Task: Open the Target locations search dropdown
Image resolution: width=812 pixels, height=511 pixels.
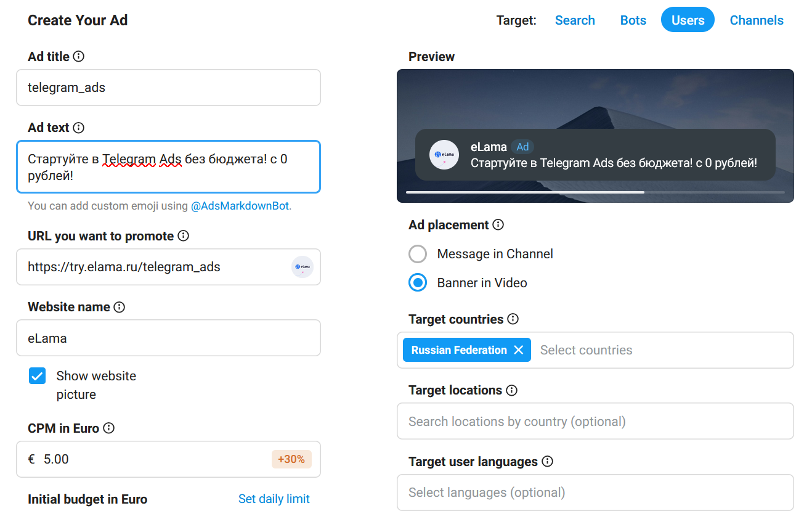Action: (595, 422)
